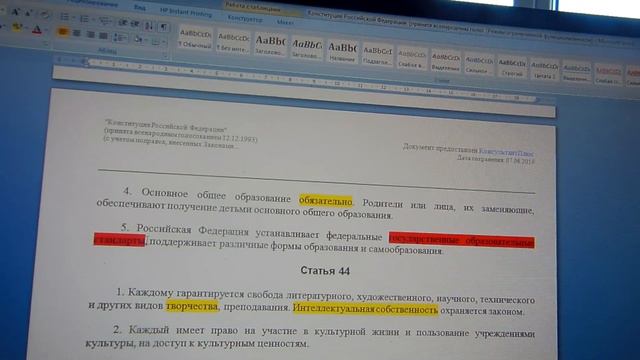This screenshot has height=360, width=640.
Task: Click the highlighted word творчества
Action: [x=192, y=306]
